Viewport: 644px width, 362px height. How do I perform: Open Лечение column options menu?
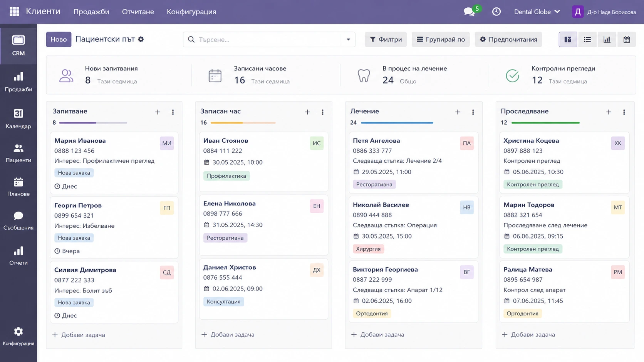pyautogui.click(x=473, y=112)
